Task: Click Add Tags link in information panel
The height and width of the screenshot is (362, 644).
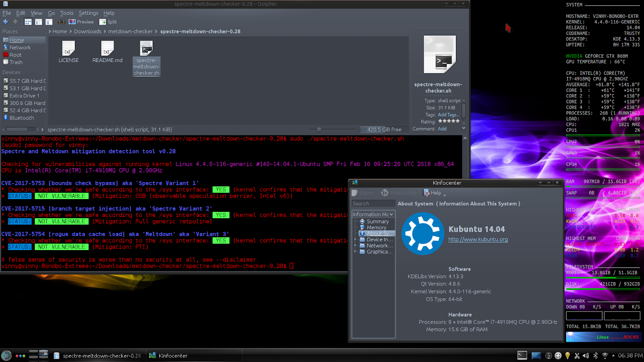Action: (x=449, y=115)
